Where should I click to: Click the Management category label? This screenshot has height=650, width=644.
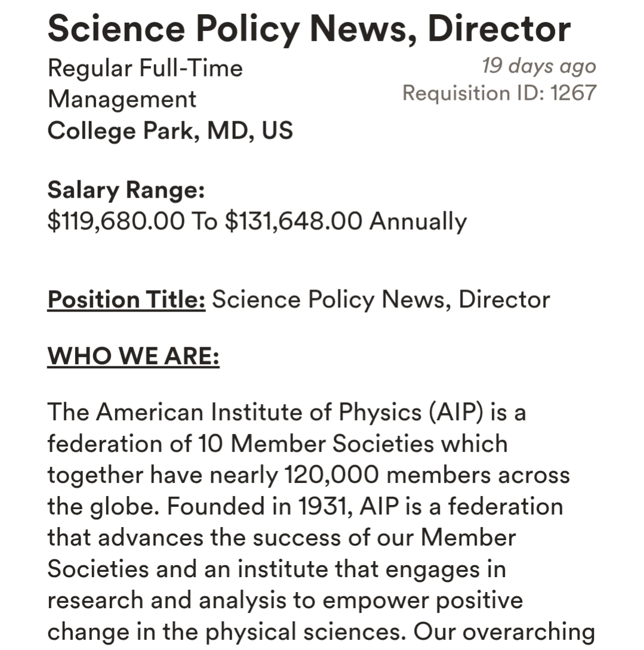(122, 99)
